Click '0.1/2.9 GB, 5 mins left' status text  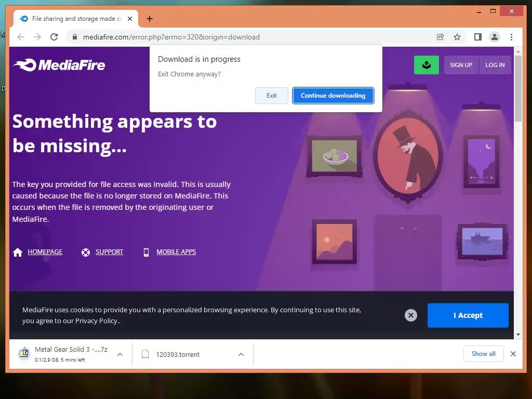(60, 360)
